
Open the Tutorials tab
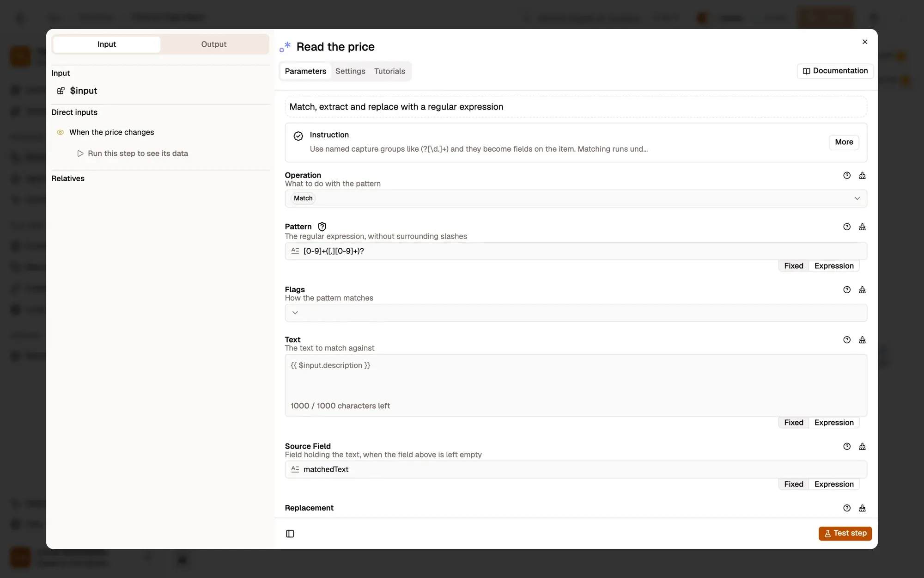click(x=389, y=71)
